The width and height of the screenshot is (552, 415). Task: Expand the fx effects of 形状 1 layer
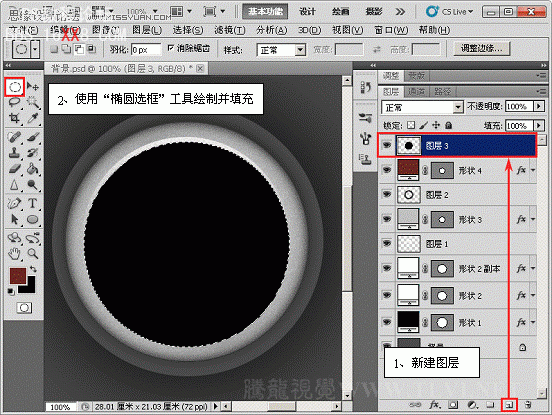coord(533,322)
